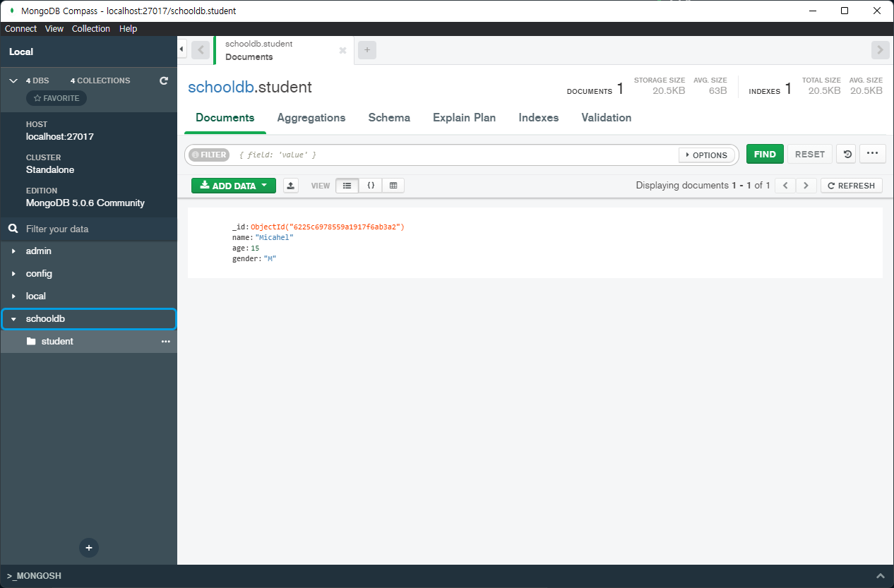The height and width of the screenshot is (588, 894).
Task: Click the FIND button
Action: tap(765, 153)
